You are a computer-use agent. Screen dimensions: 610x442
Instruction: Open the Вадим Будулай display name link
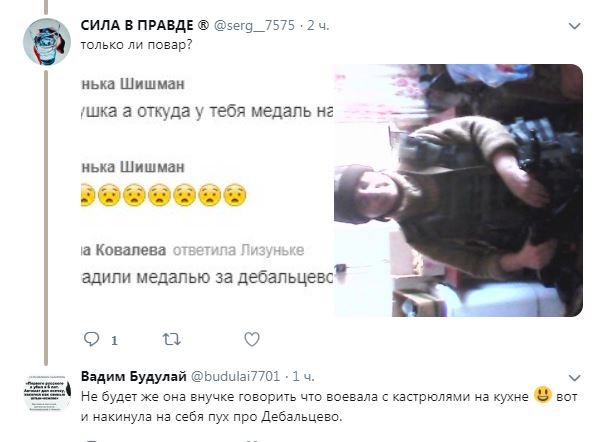click(x=134, y=377)
